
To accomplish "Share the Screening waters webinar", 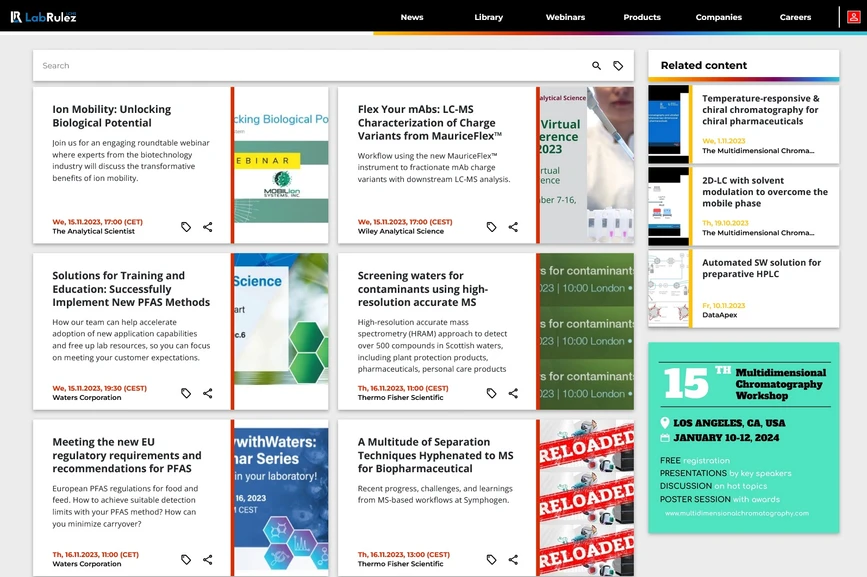I will point(513,393).
